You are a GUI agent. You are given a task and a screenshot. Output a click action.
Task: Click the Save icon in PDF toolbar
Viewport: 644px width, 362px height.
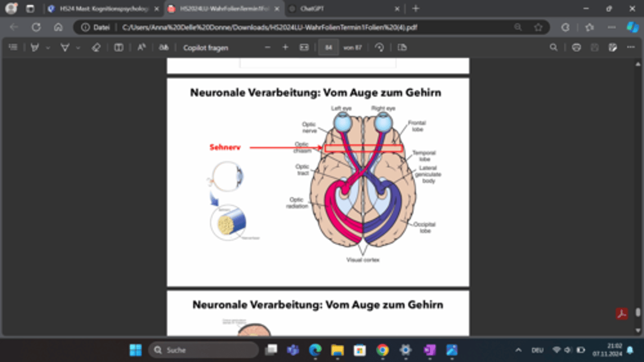[595, 47]
